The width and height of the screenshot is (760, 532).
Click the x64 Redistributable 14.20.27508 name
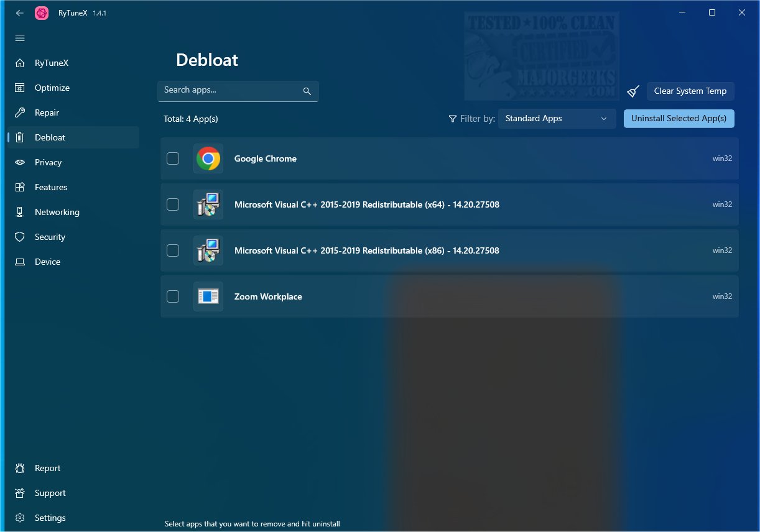click(367, 205)
